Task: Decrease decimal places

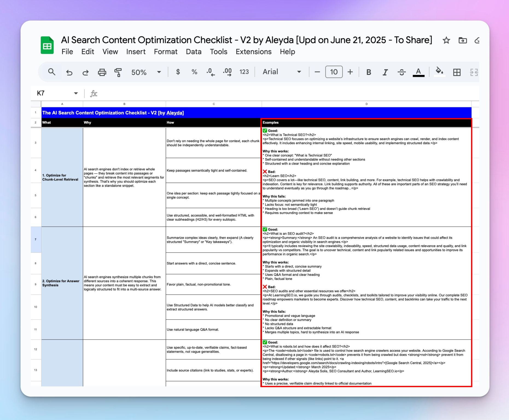Action: pos(211,72)
